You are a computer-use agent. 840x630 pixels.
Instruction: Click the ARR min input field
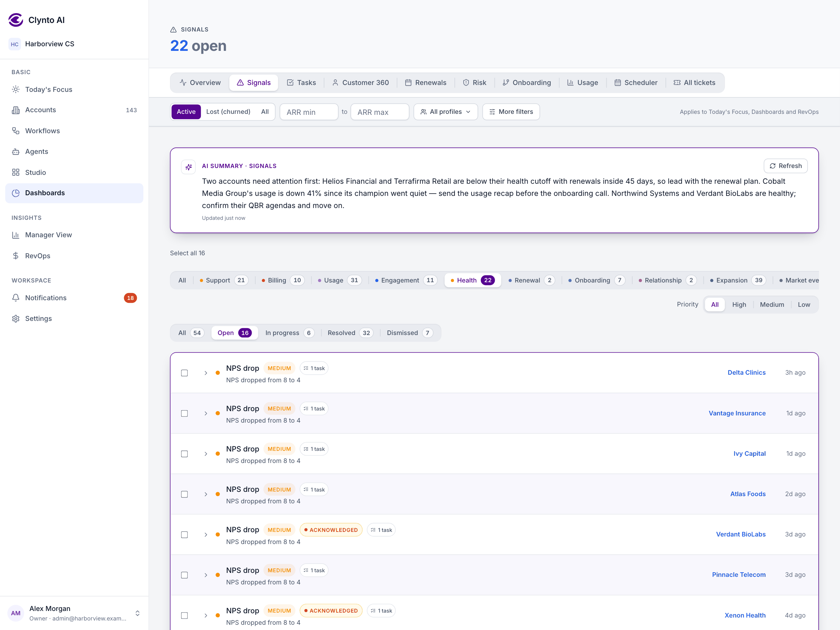pos(309,112)
